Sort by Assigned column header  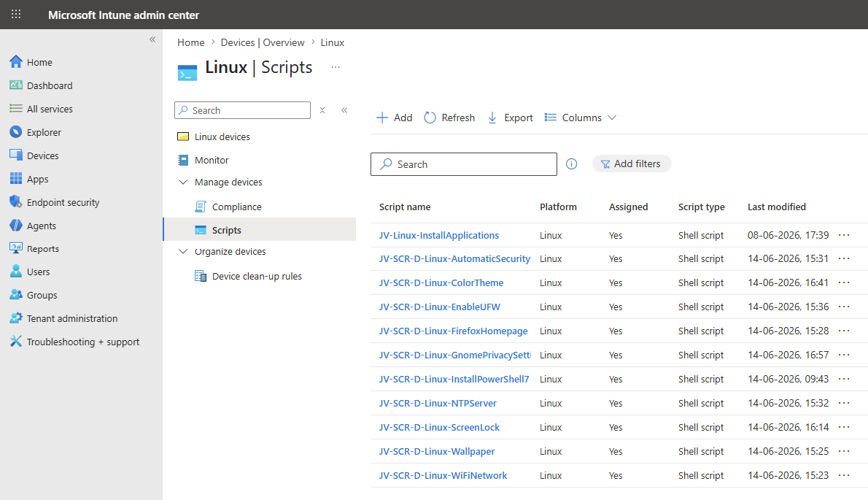pyautogui.click(x=628, y=207)
